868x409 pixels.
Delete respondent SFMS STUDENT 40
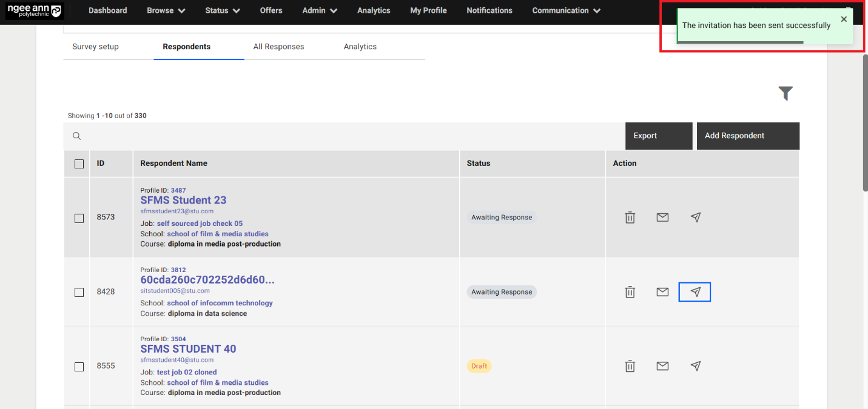click(630, 366)
